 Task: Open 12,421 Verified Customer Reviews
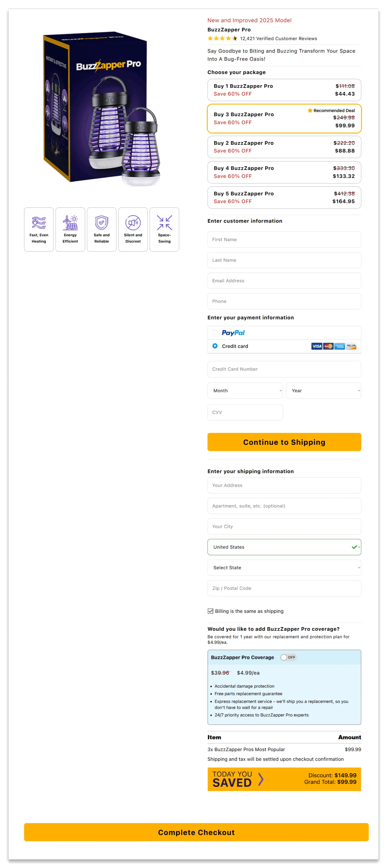click(278, 38)
